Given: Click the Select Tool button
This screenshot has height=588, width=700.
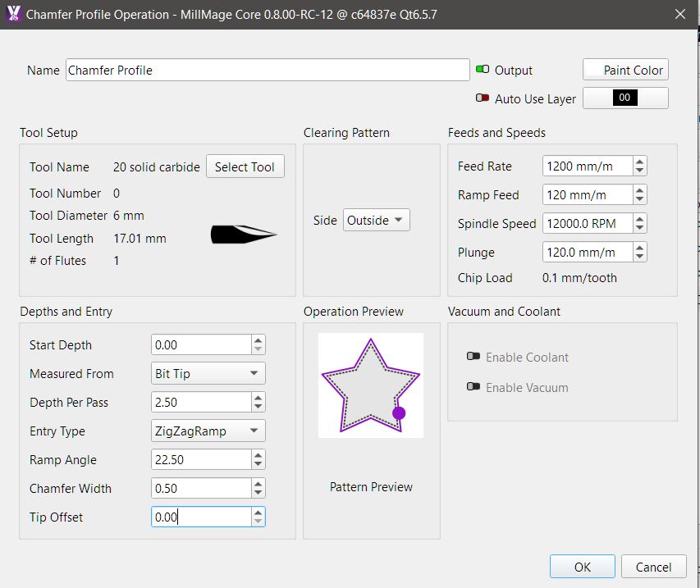Looking at the screenshot, I should point(245,166).
